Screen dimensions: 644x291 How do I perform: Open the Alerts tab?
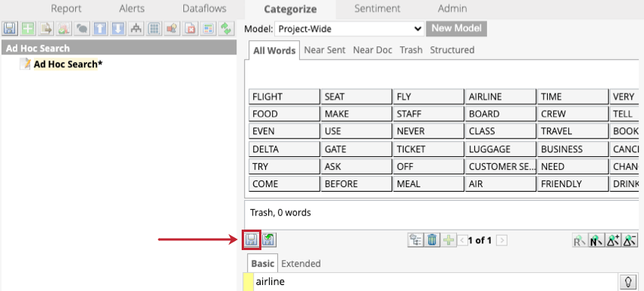pyautogui.click(x=132, y=8)
